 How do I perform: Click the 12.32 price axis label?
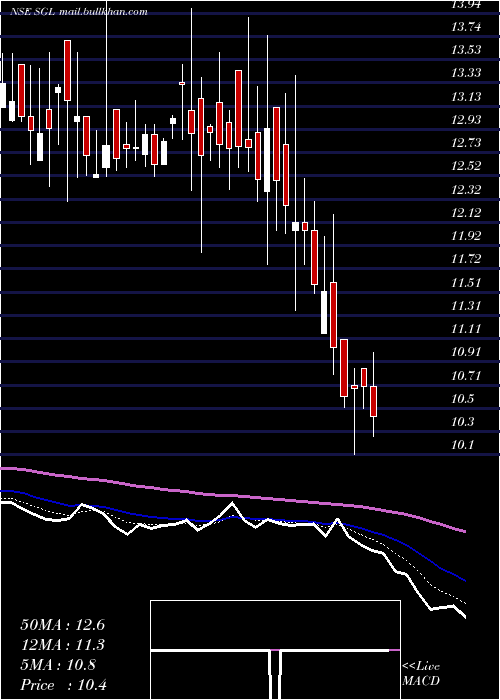click(x=466, y=189)
